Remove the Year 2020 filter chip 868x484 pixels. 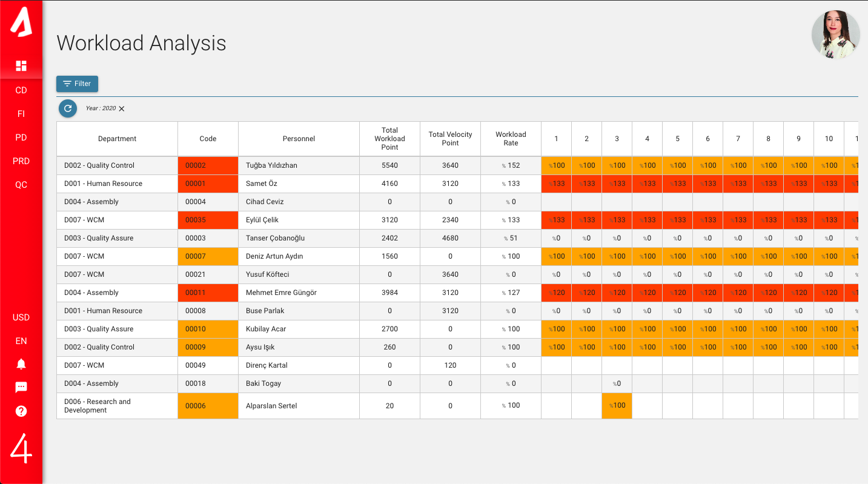121,108
